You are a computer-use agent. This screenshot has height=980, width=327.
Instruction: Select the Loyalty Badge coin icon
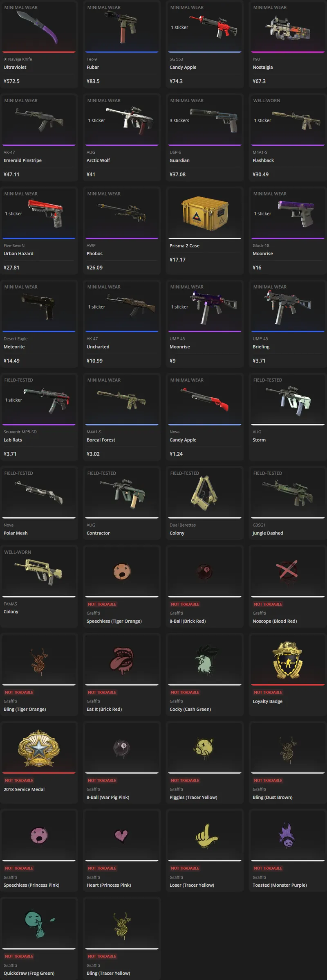(287, 660)
